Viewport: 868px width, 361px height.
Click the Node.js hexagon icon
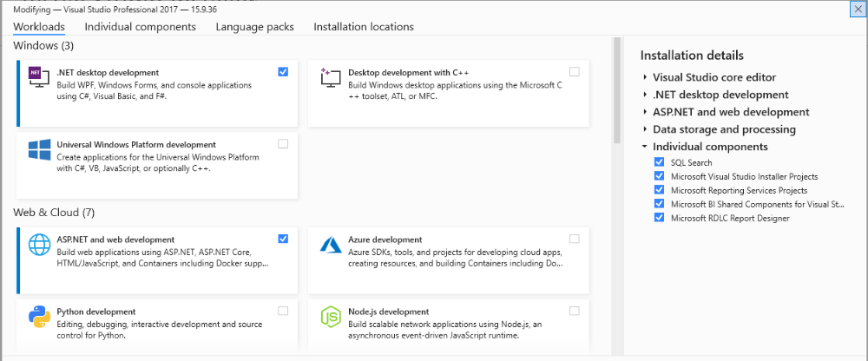pos(331,317)
